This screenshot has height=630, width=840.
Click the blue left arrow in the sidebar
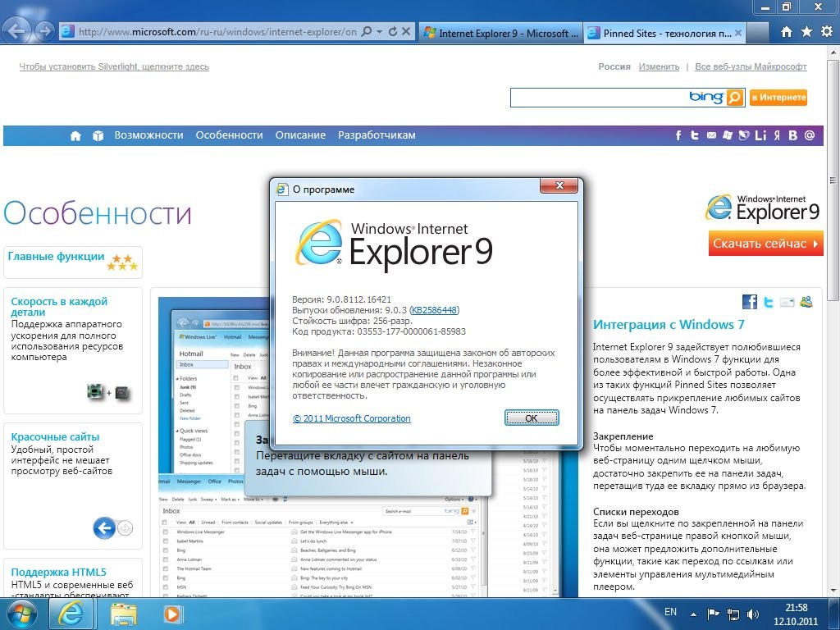point(104,528)
